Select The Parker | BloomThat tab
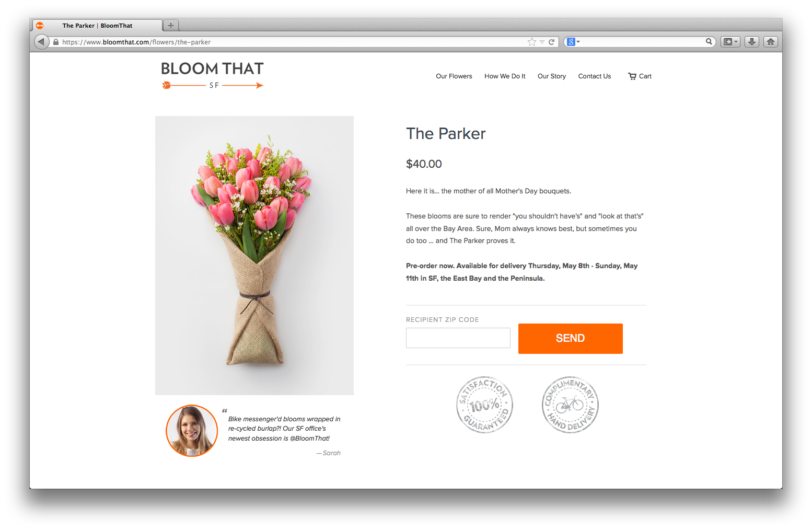The height and width of the screenshot is (530, 812). point(97,25)
